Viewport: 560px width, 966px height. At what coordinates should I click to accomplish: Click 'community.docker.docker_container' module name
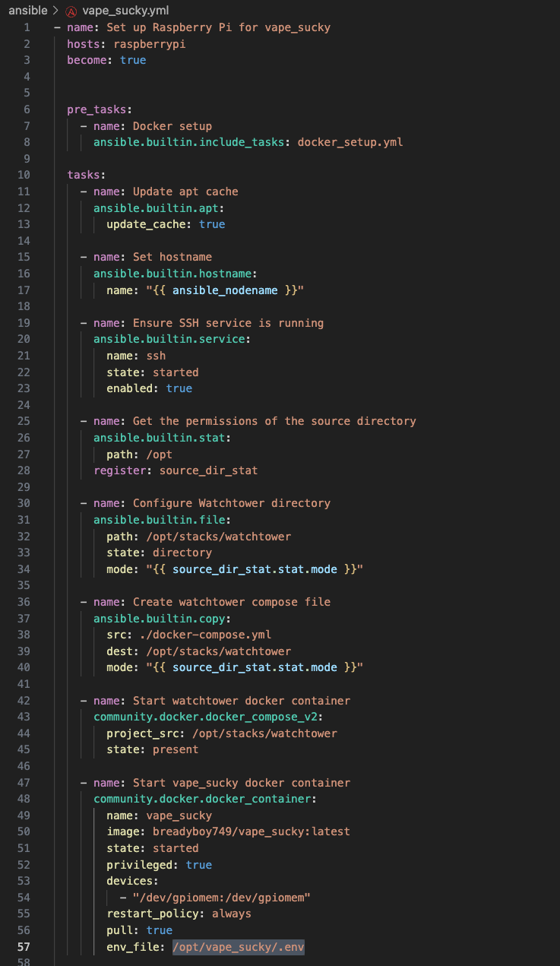[x=202, y=800]
